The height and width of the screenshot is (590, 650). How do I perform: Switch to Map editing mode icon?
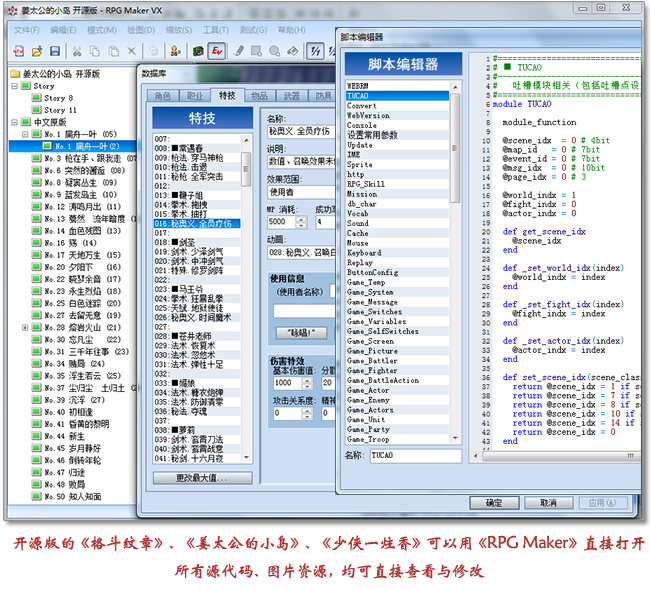point(198,51)
